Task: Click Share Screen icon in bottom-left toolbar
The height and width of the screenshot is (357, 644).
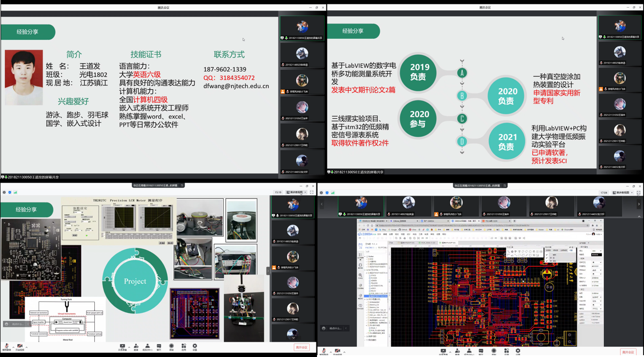Action: point(122,347)
